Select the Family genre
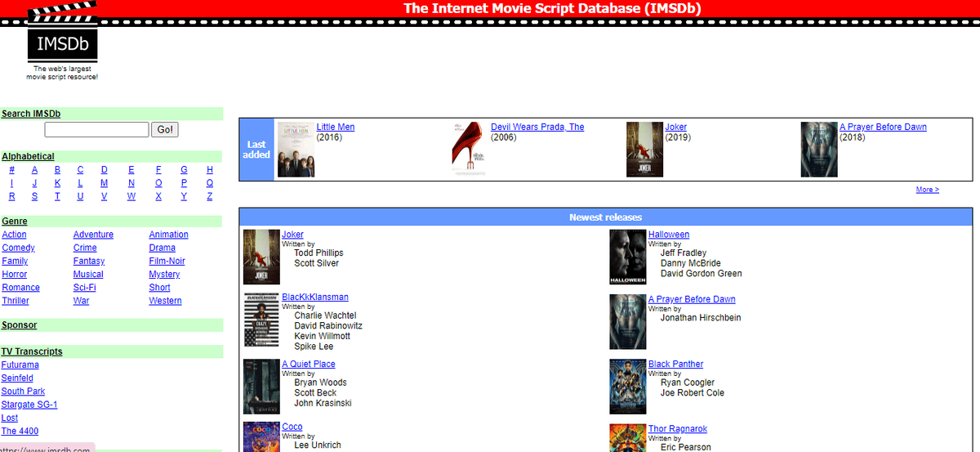 point(15,261)
